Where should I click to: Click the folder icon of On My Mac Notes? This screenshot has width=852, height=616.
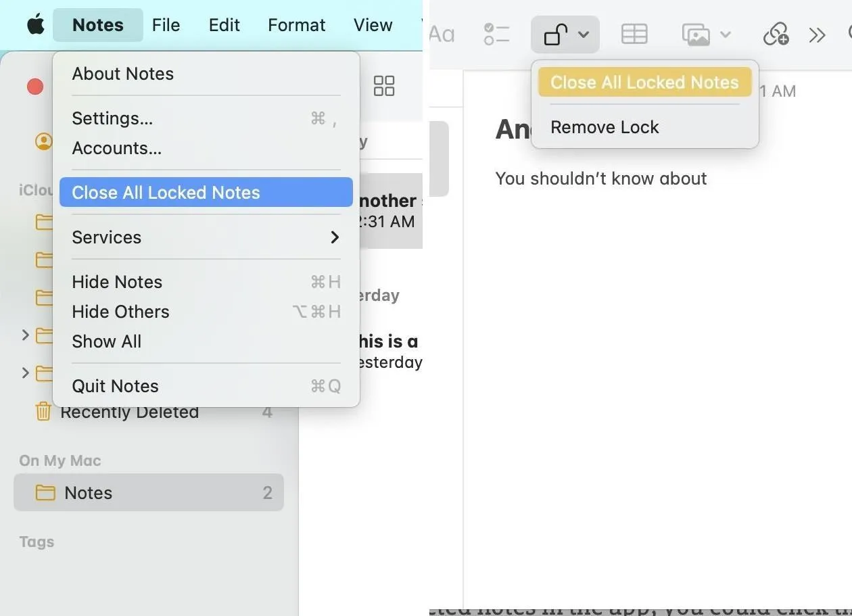[x=45, y=492]
